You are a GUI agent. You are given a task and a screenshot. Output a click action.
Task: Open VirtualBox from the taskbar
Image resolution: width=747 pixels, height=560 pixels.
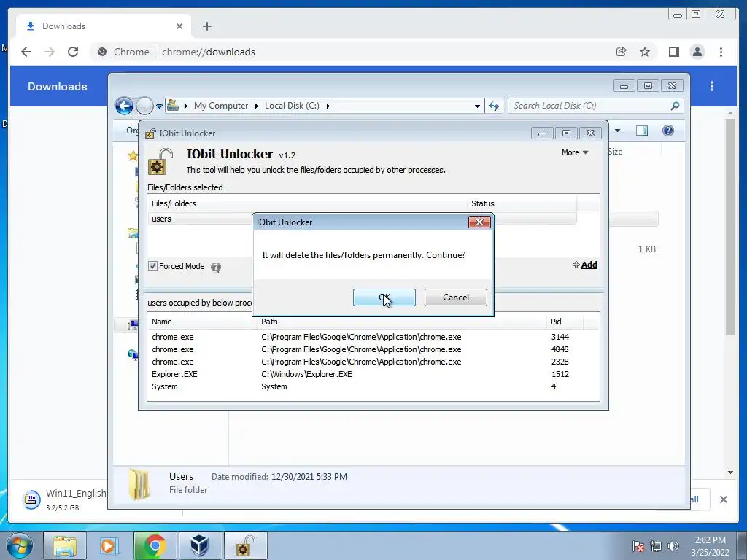click(200, 545)
